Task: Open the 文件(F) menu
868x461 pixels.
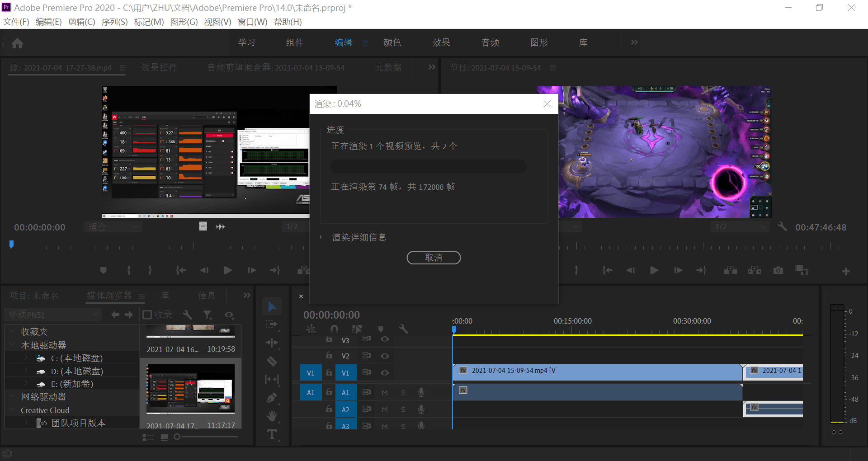Action: point(16,22)
